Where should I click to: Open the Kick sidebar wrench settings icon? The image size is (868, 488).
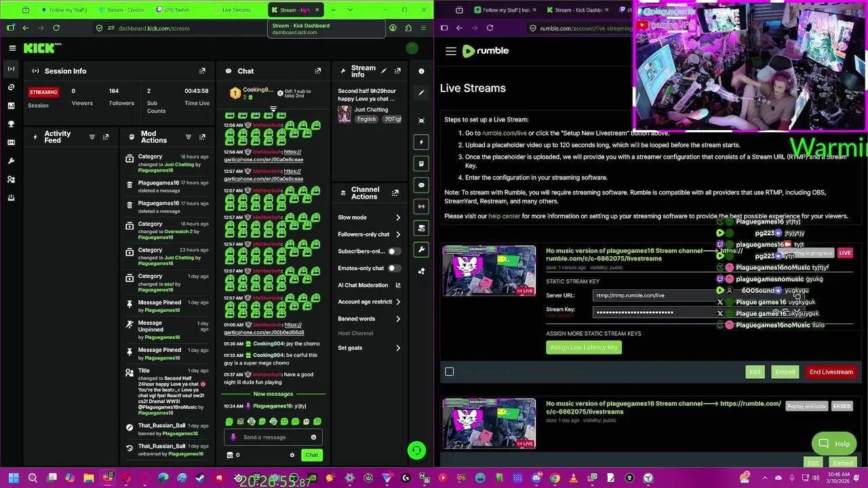pyautogui.click(x=11, y=161)
